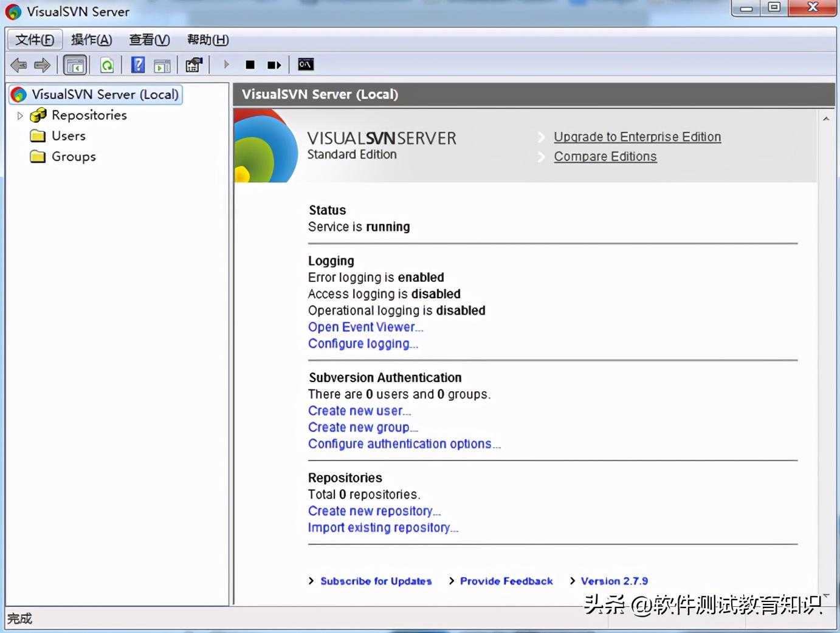This screenshot has width=840, height=633.
Task: Click Open Event Viewer link
Action: pos(366,327)
